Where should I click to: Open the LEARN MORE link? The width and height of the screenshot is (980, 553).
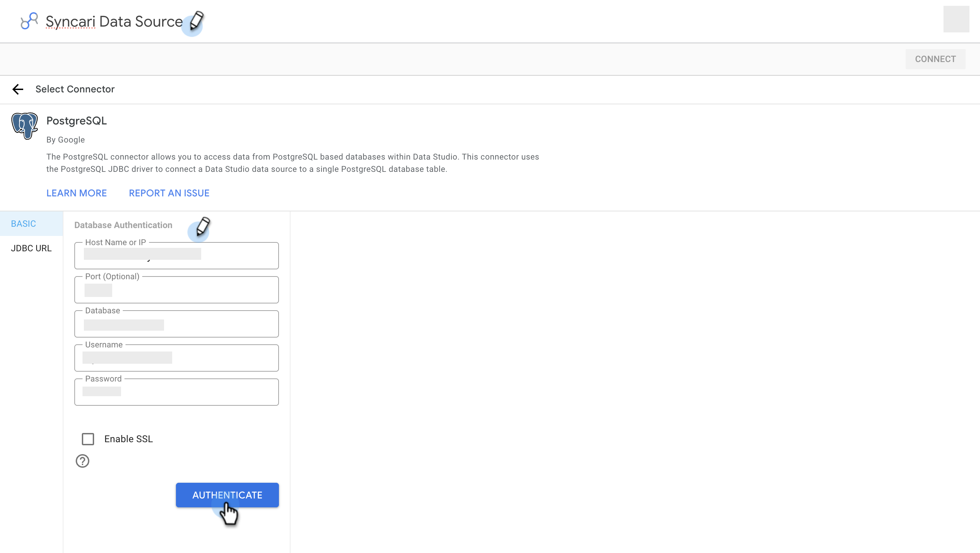pos(76,193)
